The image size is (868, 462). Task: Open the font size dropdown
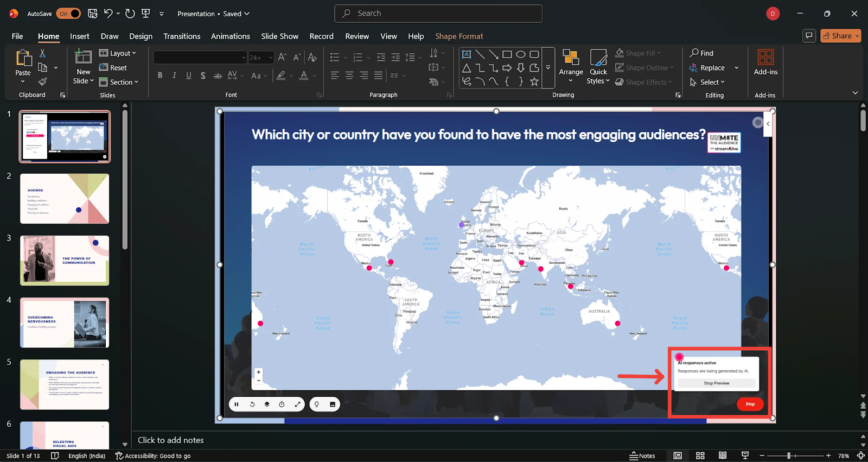pos(271,58)
